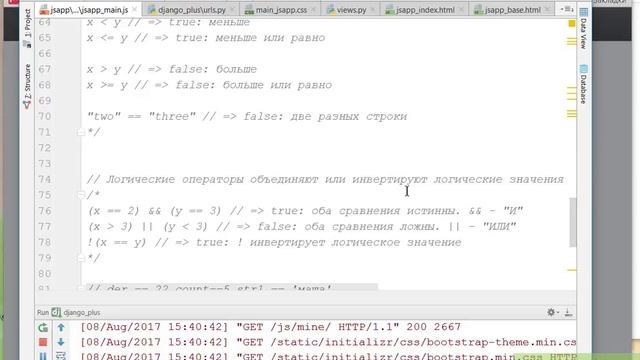The height and width of the screenshot is (360, 640).
Task: Click the bootstrap-theme.min.css log entry
Action: tap(328, 342)
